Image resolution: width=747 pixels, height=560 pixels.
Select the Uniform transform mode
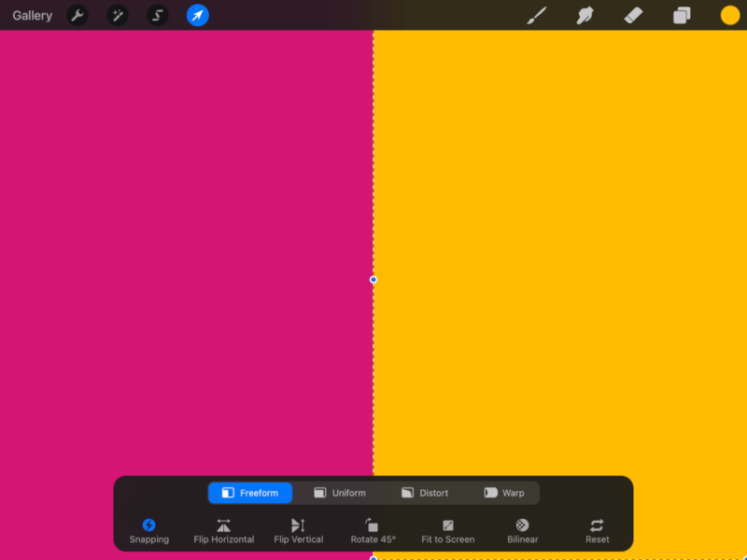tap(340, 493)
